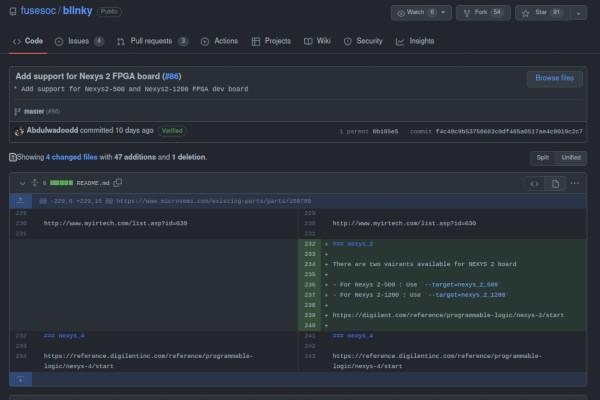600x400 pixels.
Task: Show README.md source diff view
Action: [x=534, y=183]
